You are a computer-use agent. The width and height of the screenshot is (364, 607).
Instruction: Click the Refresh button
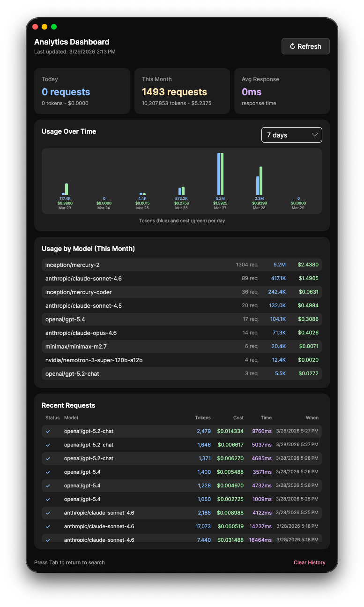(x=305, y=46)
